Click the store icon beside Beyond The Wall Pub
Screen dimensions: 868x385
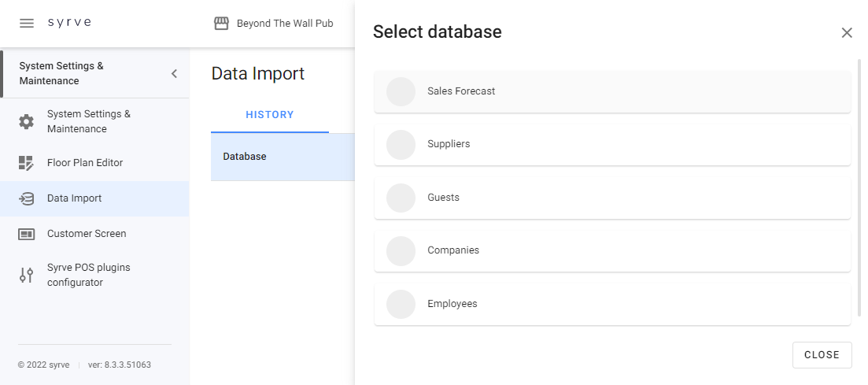(222, 24)
